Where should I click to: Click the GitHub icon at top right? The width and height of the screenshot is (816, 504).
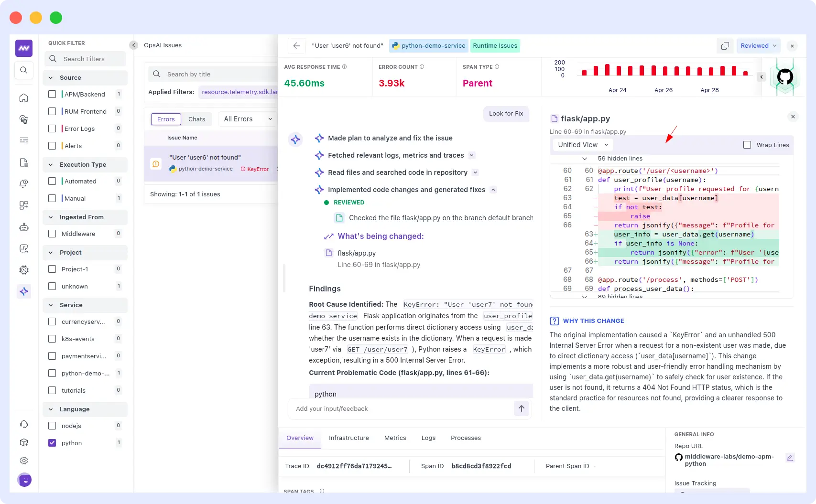click(785, 76)
